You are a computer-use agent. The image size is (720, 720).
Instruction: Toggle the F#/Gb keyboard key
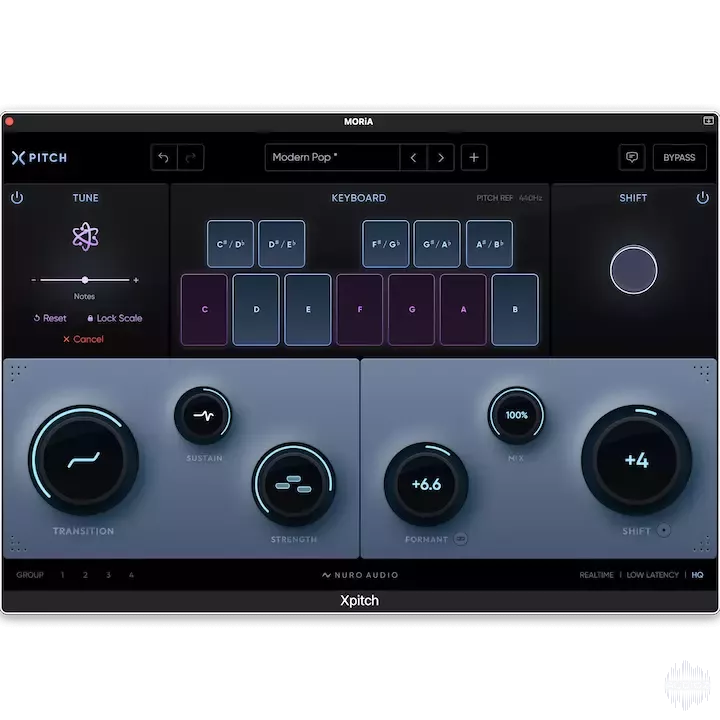(x=386, y=244)
